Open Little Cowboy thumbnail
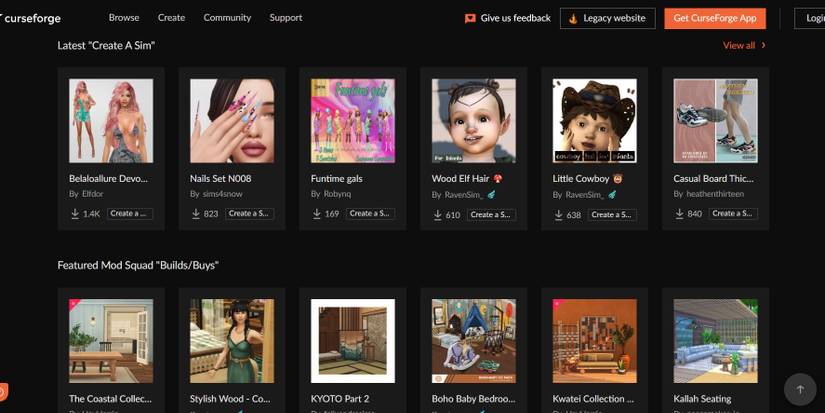Image resolution: width=825 pixels, height=413 pixels. pos(595,120)
